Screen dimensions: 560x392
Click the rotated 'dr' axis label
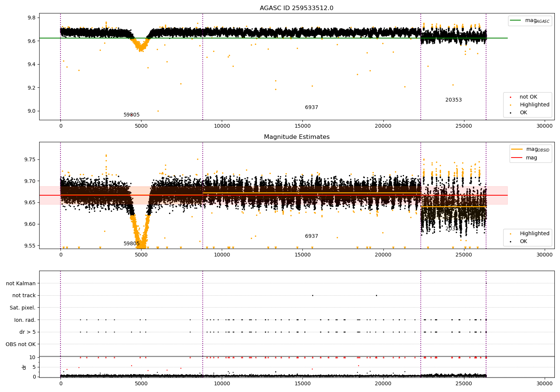tap(24, 367)
